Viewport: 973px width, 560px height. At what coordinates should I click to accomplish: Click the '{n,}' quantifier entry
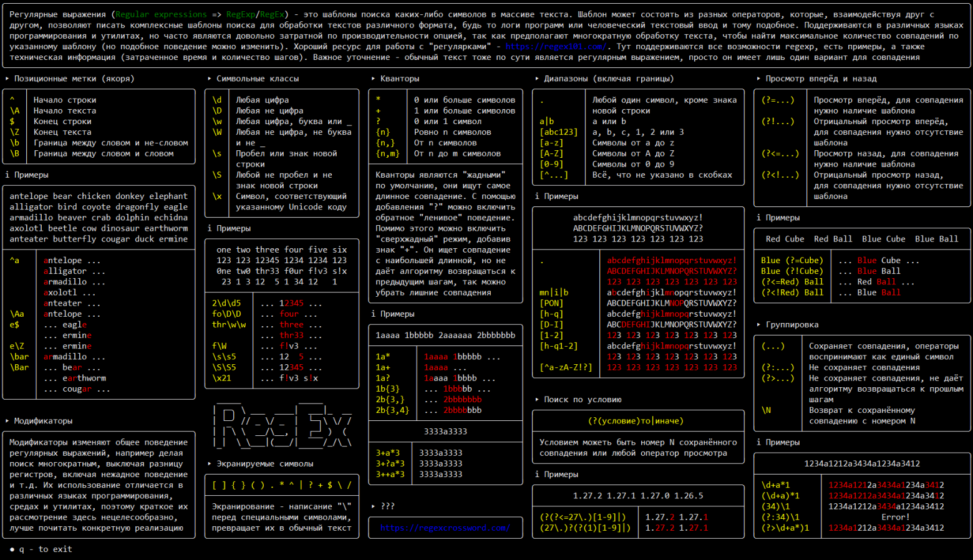tap(385, 143)
